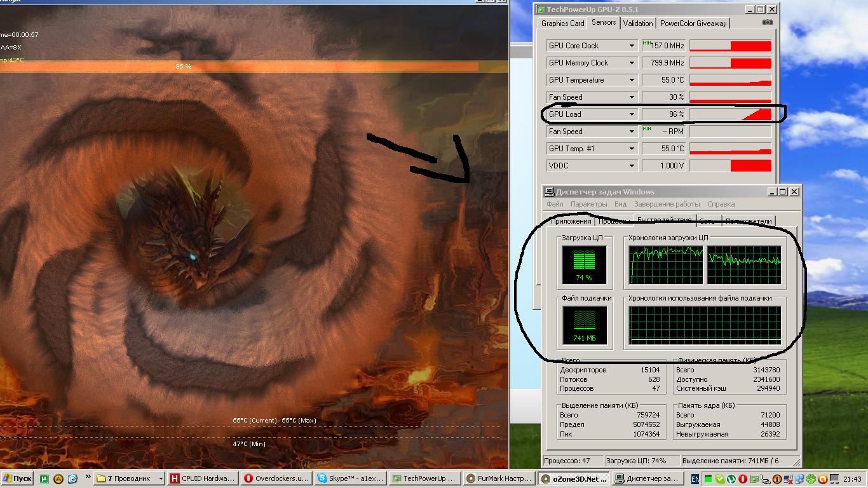Switch to Overclockers Opera taskbar button
The height and width of the screenshot is (488, 868).
click(277, 478)
